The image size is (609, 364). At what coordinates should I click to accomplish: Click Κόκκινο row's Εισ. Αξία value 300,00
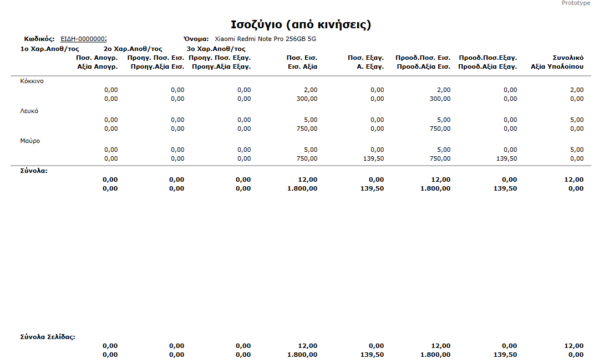(x=307, y=99)
